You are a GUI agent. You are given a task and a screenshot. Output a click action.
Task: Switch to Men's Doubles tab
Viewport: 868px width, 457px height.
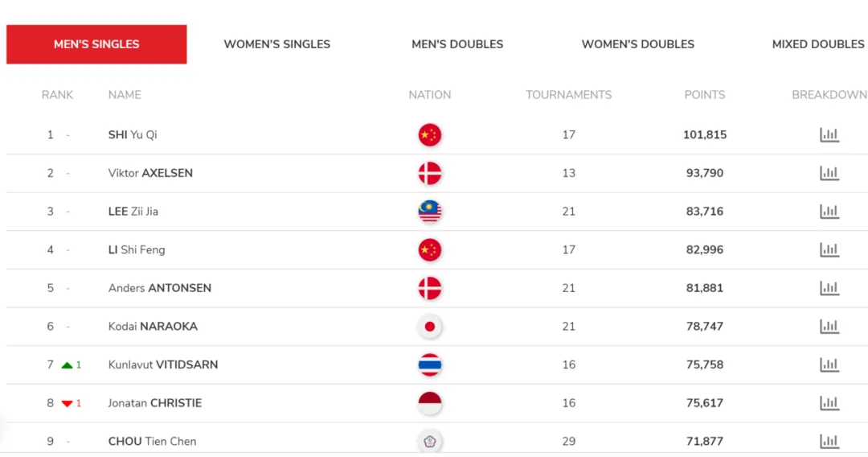pos(457,44)
